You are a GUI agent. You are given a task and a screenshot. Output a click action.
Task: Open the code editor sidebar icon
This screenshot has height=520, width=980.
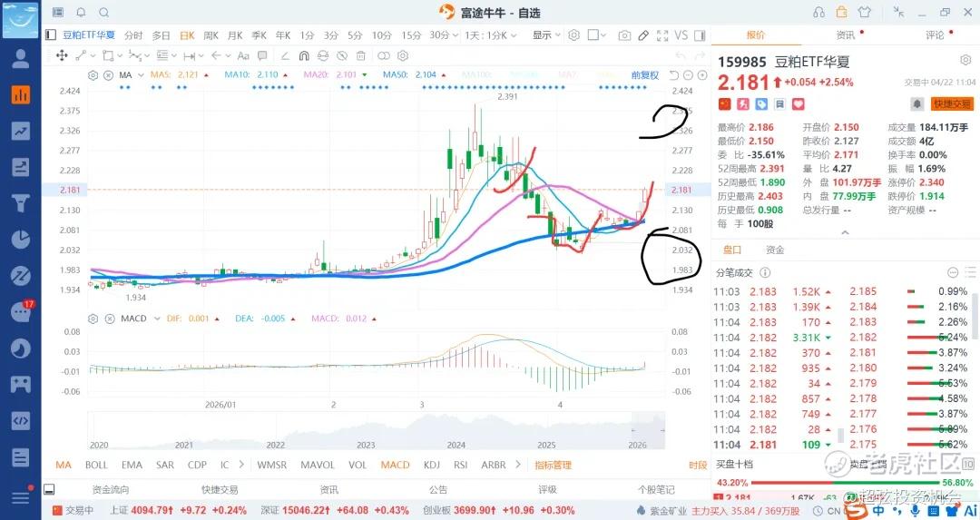(21, 420)
